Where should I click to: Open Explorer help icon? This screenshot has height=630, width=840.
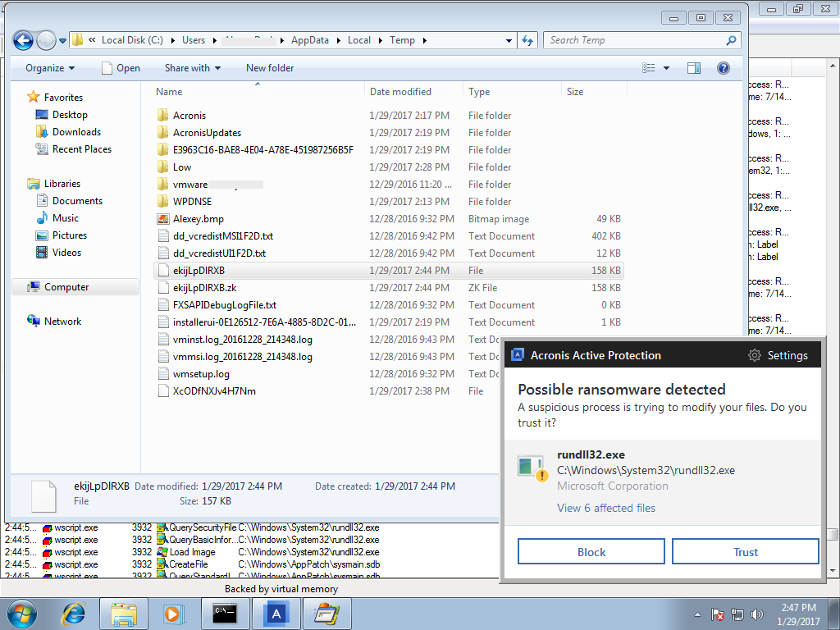click(724, 68)
